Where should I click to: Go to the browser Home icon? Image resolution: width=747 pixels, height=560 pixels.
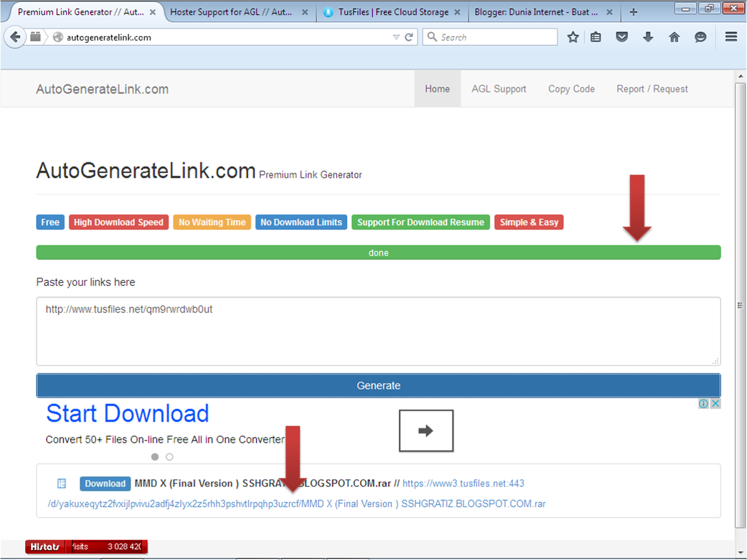pos(674,37)
